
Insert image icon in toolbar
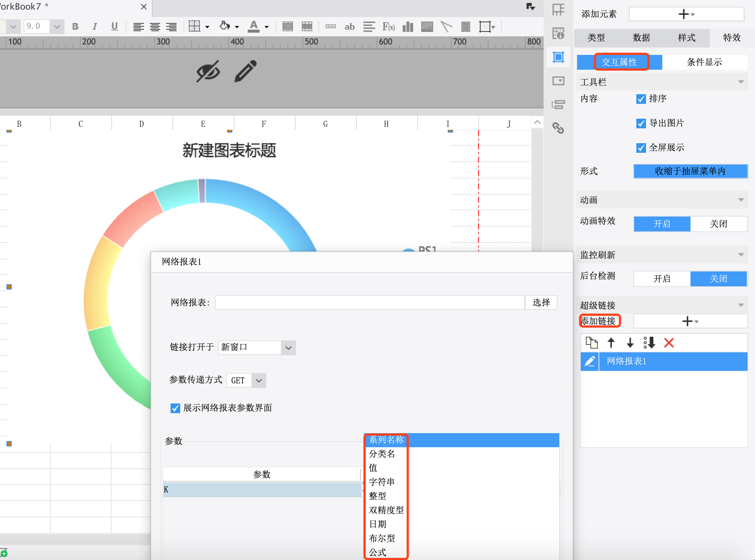pyautogui.click(x=427, y=27)
